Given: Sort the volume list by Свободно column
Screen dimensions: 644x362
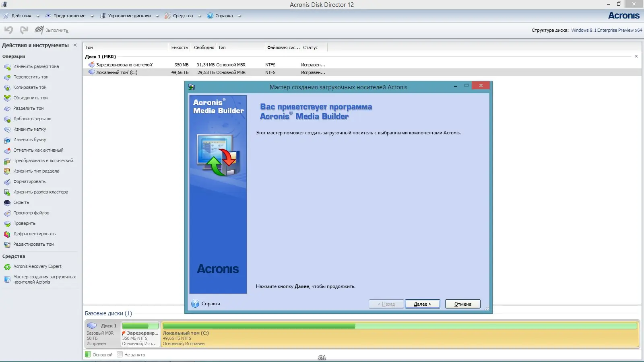Looking at the screenshot, I should point(204,47).
